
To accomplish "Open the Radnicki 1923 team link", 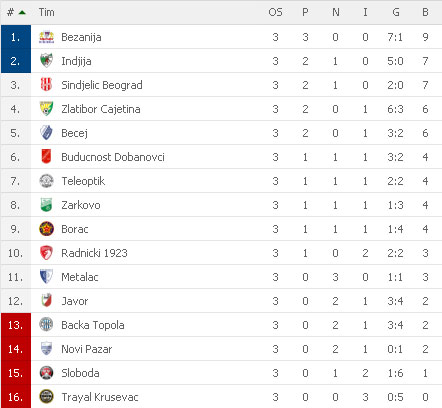I will pos(94,253).
